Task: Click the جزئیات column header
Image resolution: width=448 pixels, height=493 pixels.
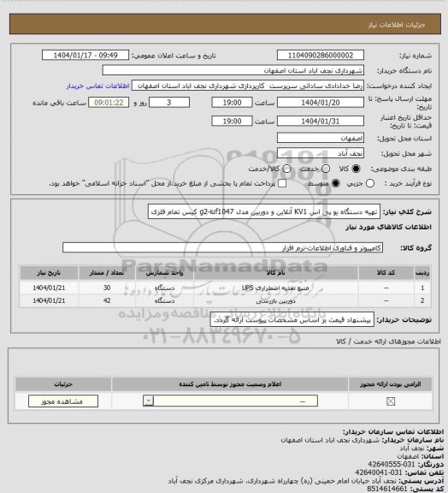Action: click(x=63, y=384)
